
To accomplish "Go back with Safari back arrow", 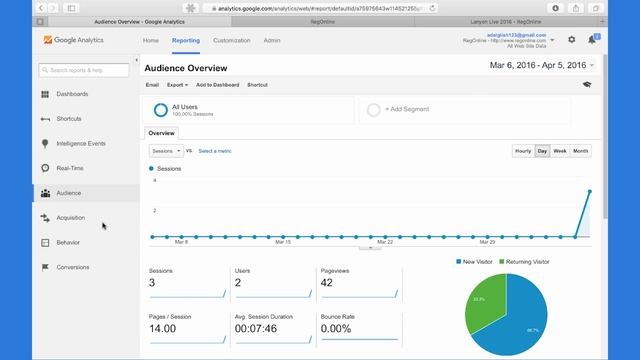I will click(41, 8).
